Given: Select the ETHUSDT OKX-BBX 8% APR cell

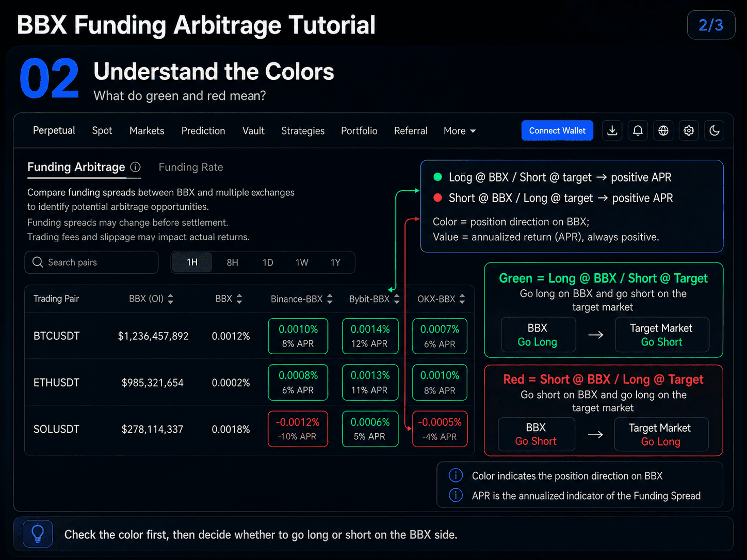Looking at the screenshot, I should [x=440, y=383].
